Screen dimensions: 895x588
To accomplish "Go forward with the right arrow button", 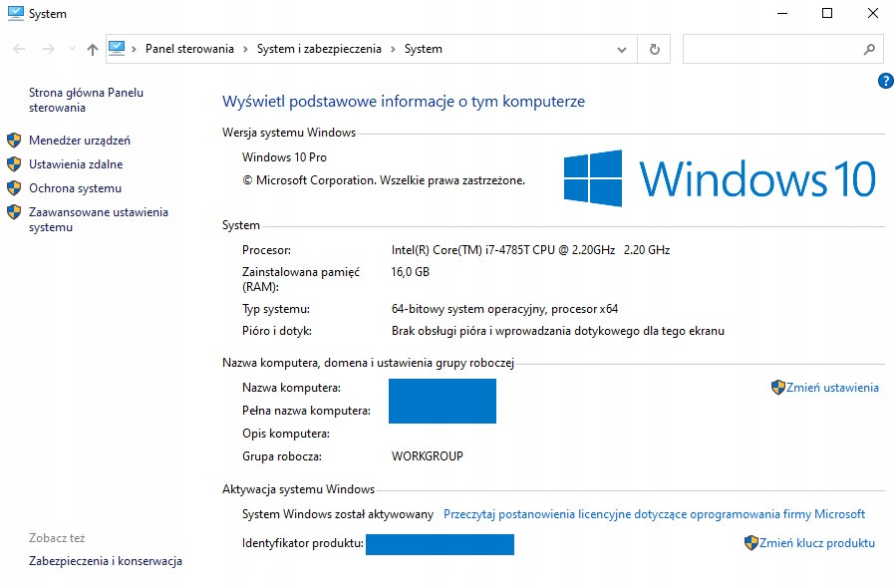I will (49, 49).
